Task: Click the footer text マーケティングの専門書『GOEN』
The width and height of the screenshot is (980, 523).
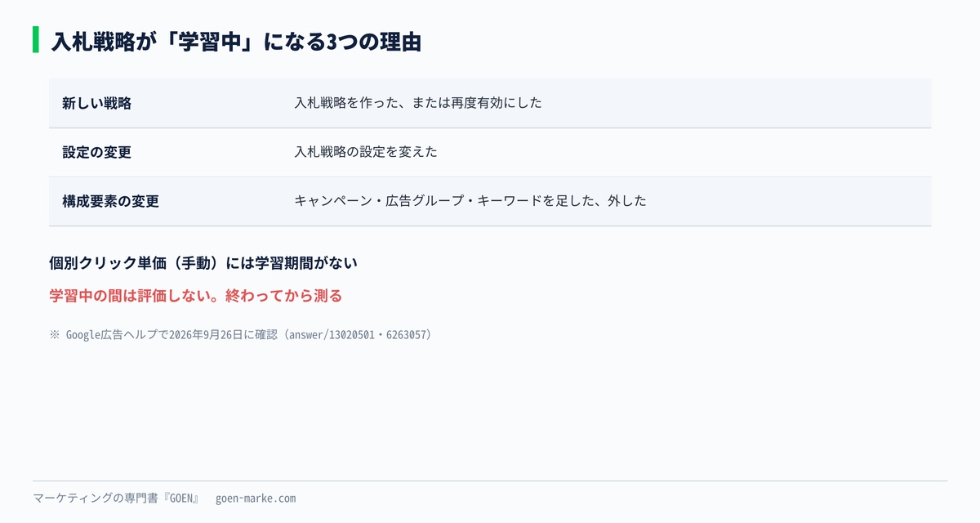Action: (116, 498)
